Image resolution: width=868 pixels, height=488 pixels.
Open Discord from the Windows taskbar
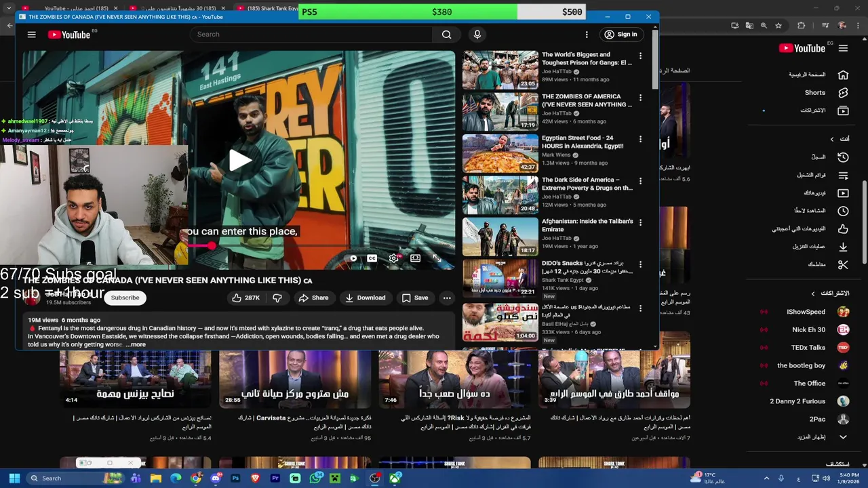point(216,478)
